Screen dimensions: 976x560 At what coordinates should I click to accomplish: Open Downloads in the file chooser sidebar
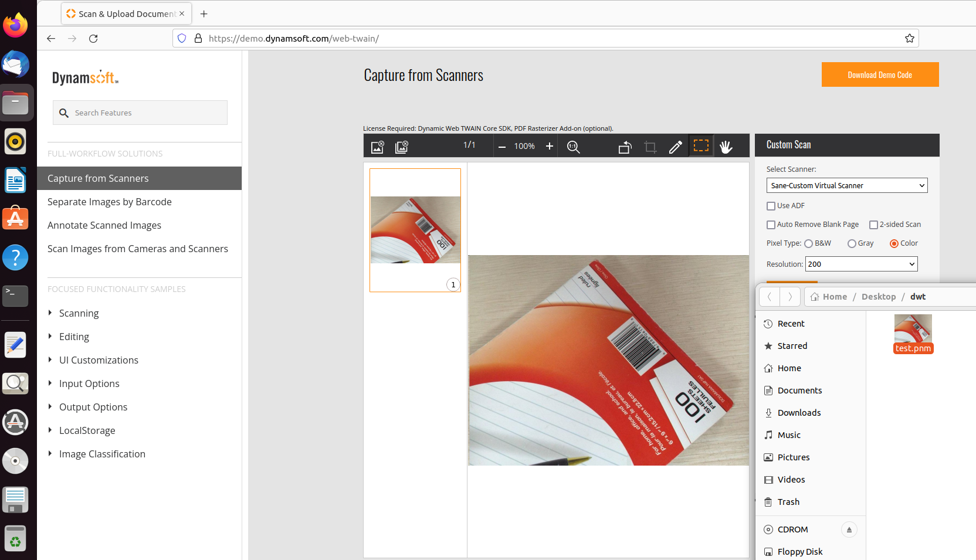799,413
